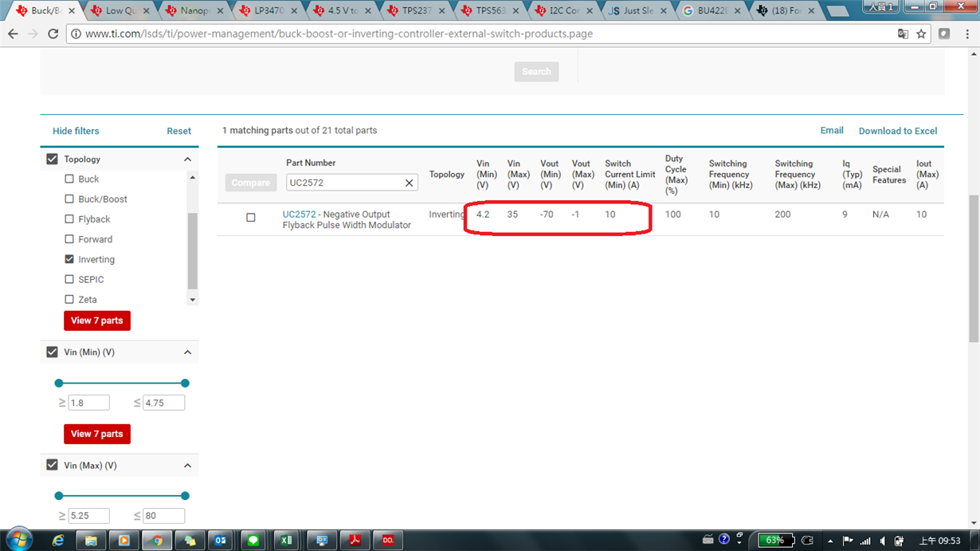Collapse the Topology filter section
The image size is (980, 551).
(x=187, y=159)
